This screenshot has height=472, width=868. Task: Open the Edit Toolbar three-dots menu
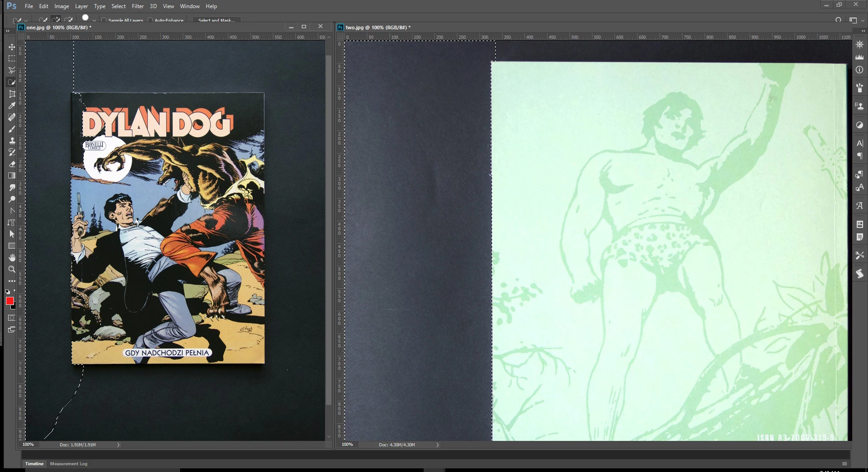pos(12,281)
